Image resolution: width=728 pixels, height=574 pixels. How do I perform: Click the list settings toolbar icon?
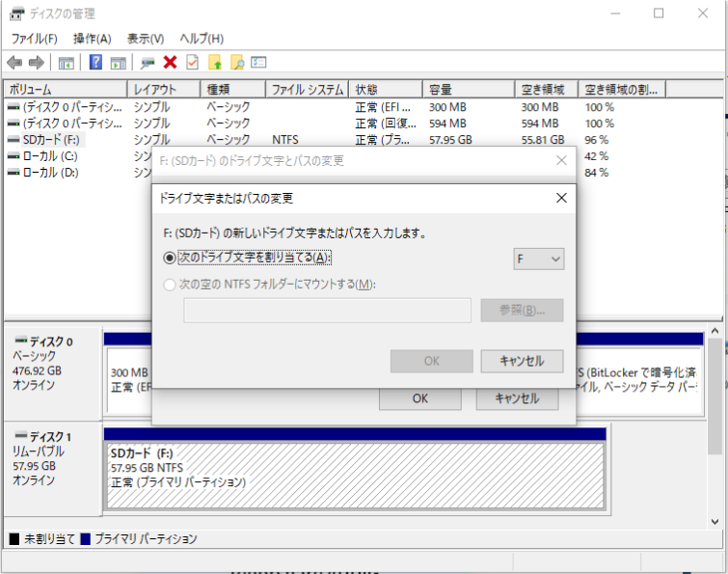[x=258, y=63]
